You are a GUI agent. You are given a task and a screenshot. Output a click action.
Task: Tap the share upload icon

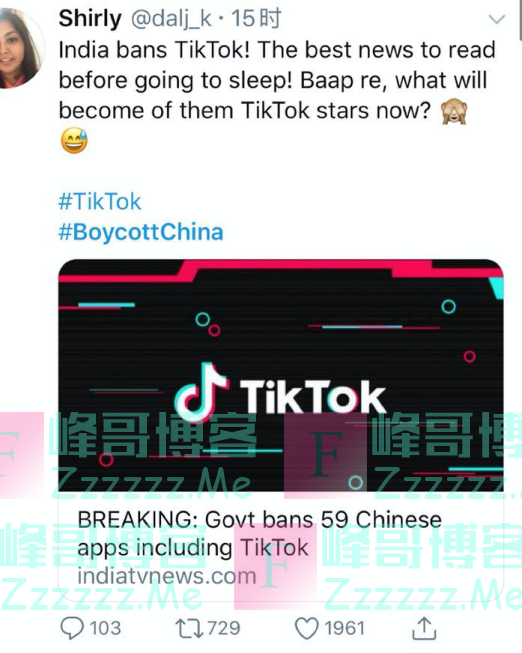424,628
